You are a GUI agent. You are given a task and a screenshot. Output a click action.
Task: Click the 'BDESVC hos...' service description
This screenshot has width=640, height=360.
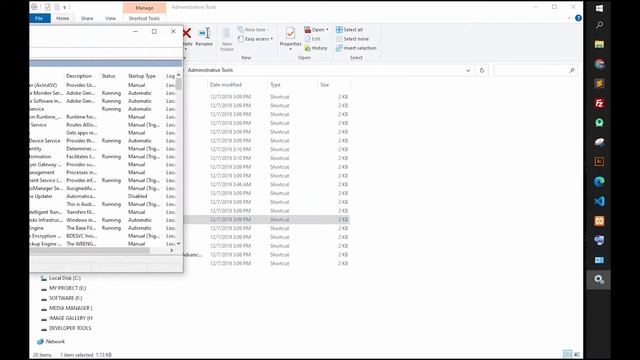pyautogui.click(x=81, y=236)
